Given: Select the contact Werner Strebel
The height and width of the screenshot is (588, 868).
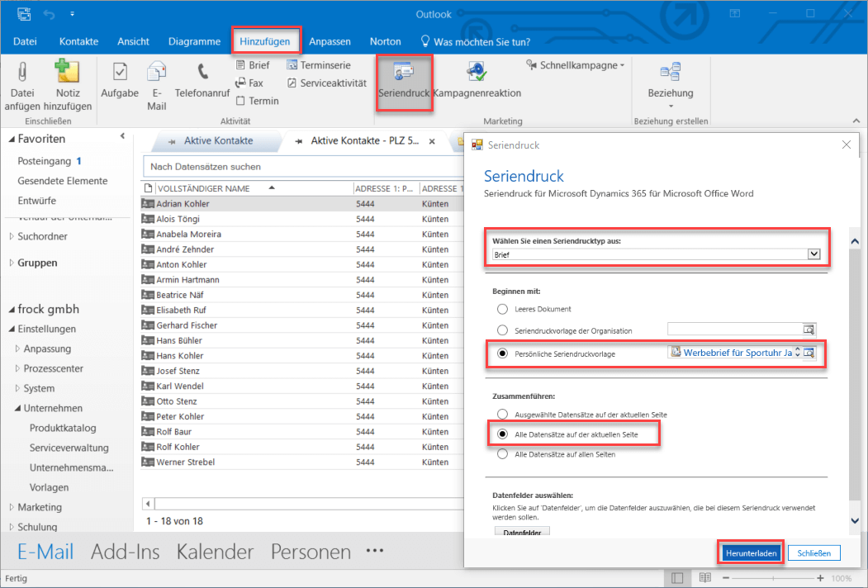Looking at the screenshot, I should click(186, 462).
